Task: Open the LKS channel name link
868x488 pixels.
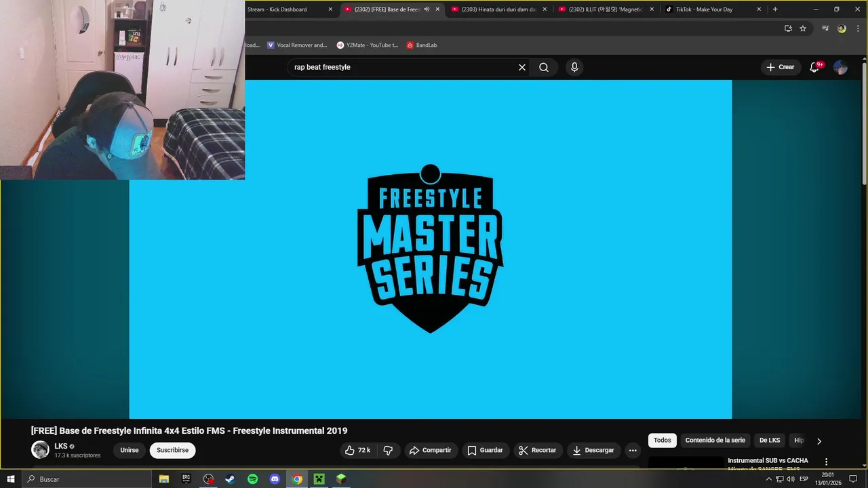Action: coord(61,446)
